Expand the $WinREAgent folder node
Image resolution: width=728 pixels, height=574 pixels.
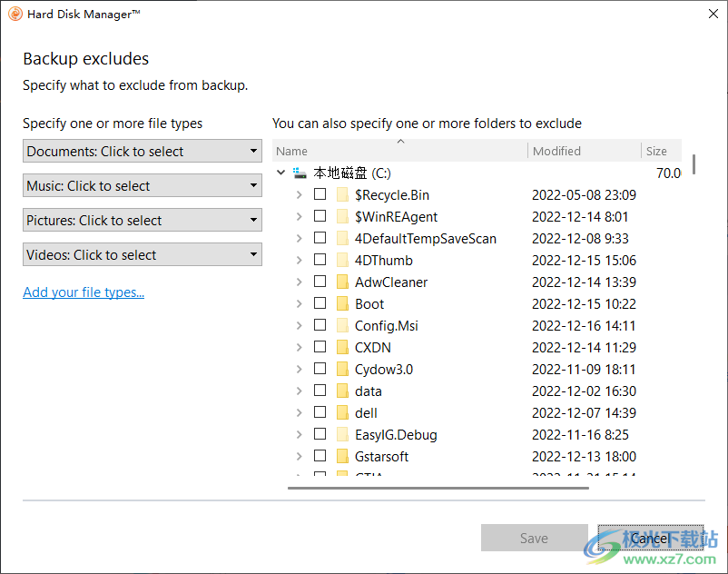pos(299,216)
